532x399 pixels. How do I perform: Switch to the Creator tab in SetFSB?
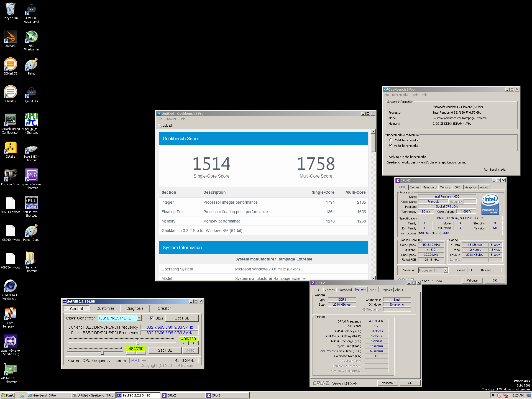pyautogui.click(x=164, y=308)
